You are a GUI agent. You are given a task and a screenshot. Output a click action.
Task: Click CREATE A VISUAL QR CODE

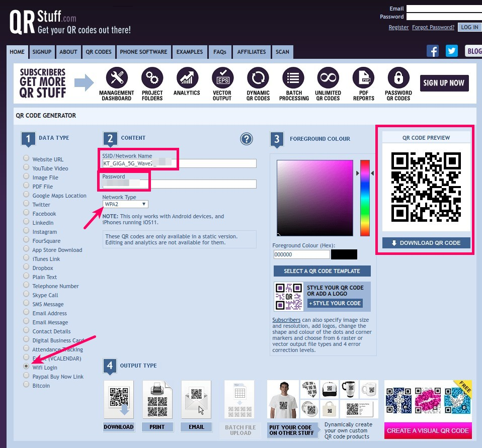point(428,431)
